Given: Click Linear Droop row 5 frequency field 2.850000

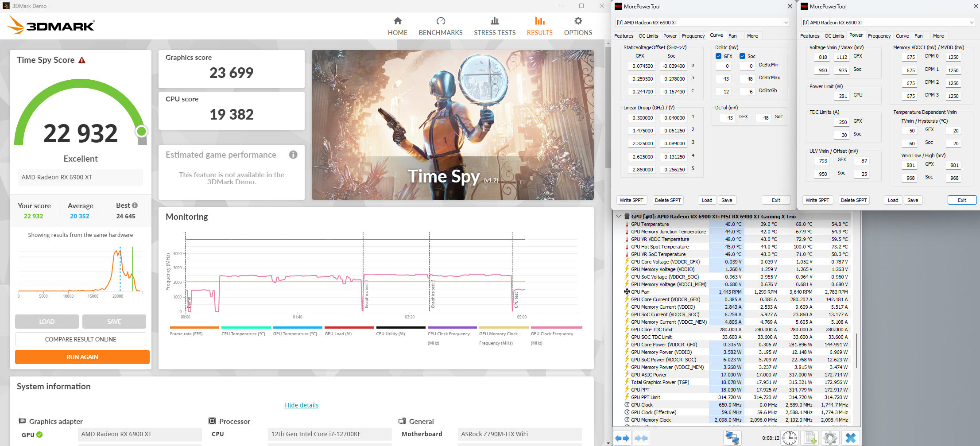Looking at the screenshot, I should pyautogui.click(x=641, y=170).
